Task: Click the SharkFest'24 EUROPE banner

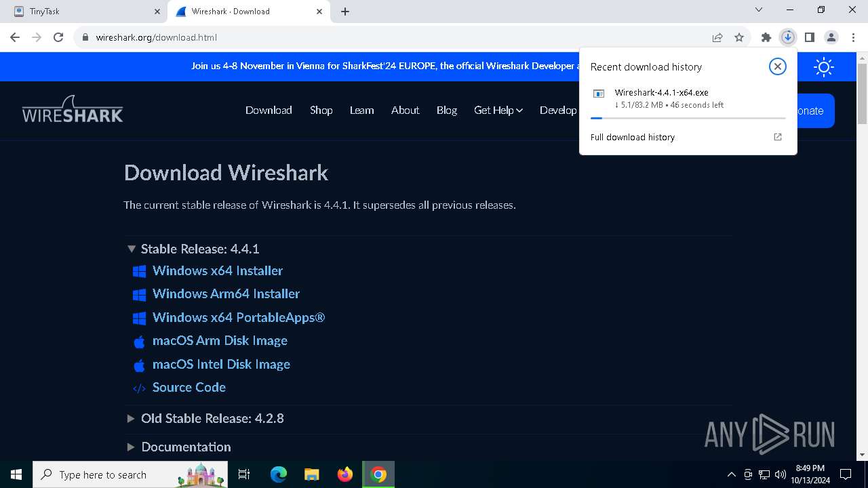Action: coord(385,66)
